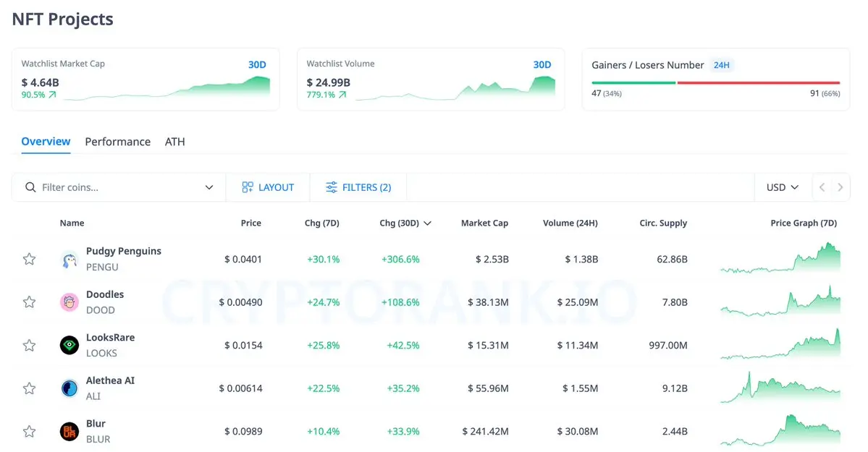Viewport: 868px width, 452px height.
Task: Click the $ 241.42M market cap cell
Action: click(x=486, y=432)
